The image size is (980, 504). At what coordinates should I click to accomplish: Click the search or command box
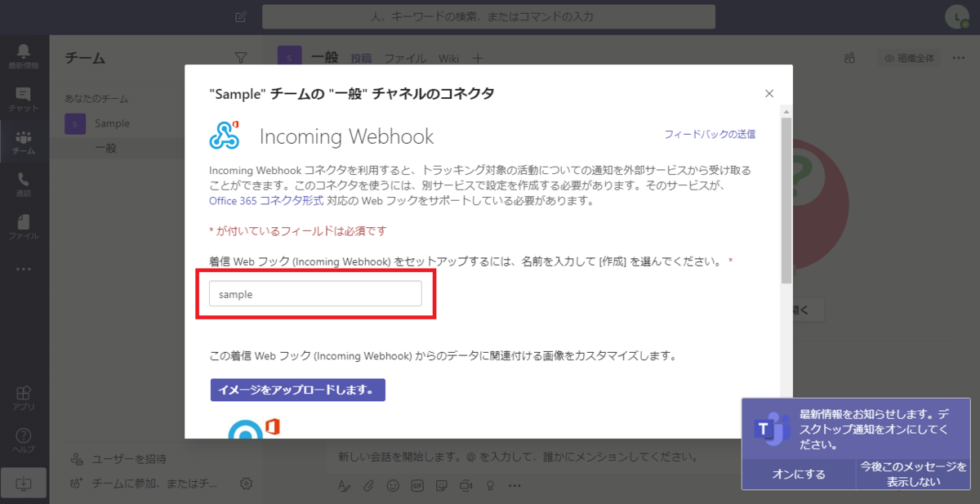click(488, 16)
